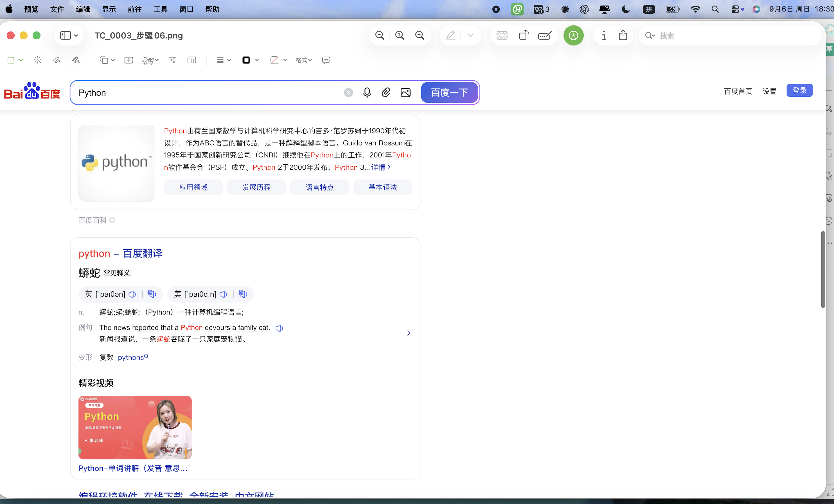Screen dimensions: 834x504
Task: Click the clear X in Baidu search box
Action: click(348, 92)
